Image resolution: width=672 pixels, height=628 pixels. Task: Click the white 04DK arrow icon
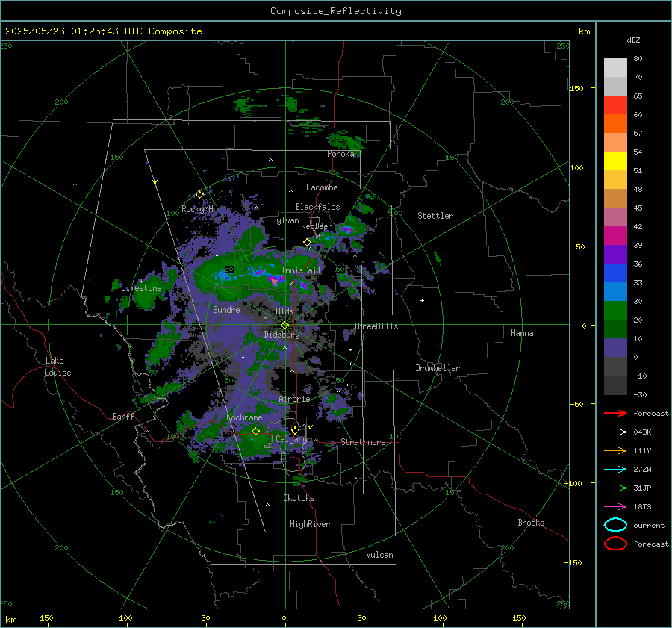(615, 432)
